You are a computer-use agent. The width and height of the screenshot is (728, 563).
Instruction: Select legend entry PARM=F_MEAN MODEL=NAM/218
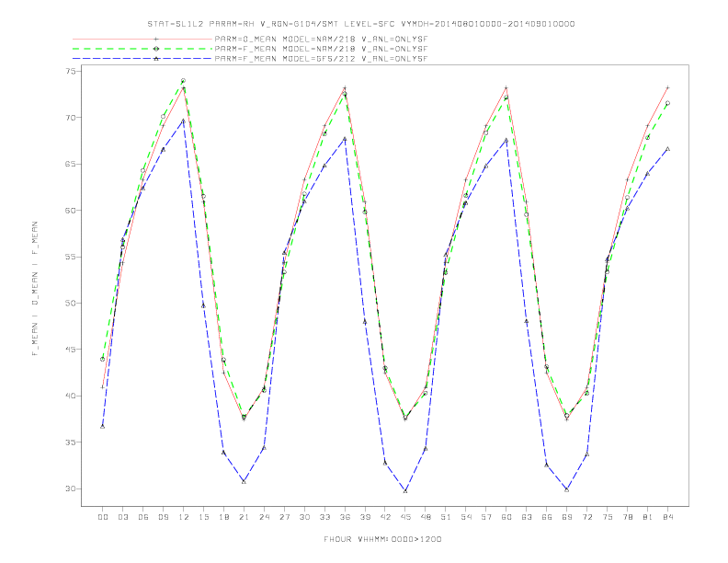point(321,49)
